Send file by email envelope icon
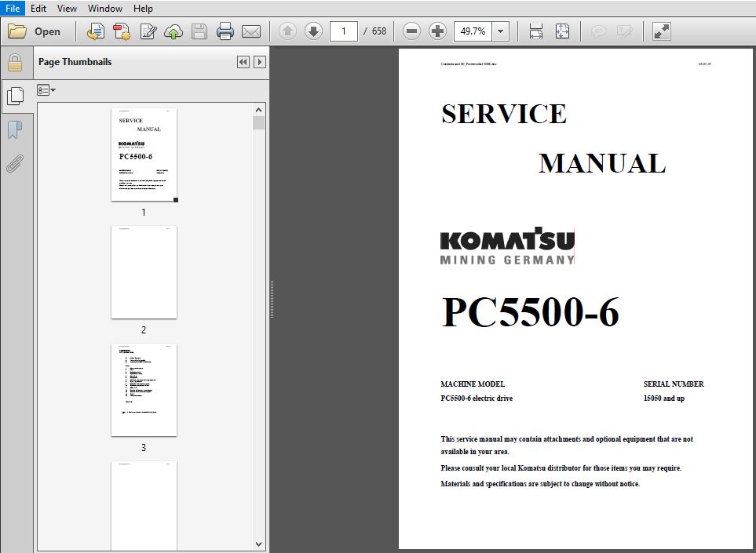This screenshot has height=553, width=756. click(251, 31)
